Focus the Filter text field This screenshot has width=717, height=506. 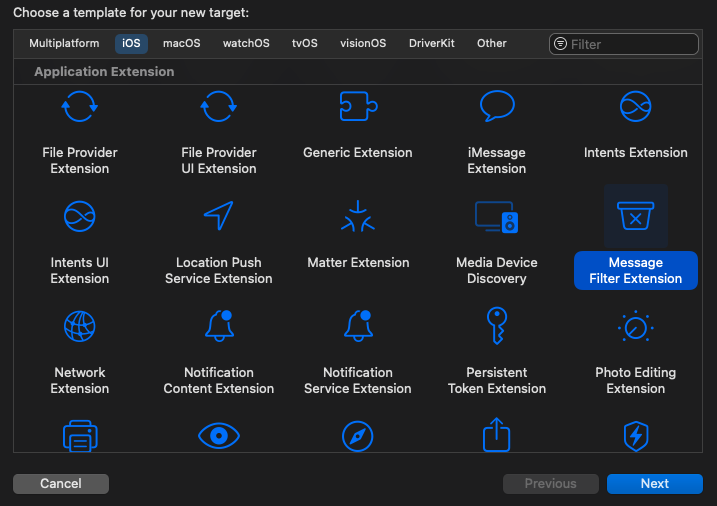click(x=624, y=44)
